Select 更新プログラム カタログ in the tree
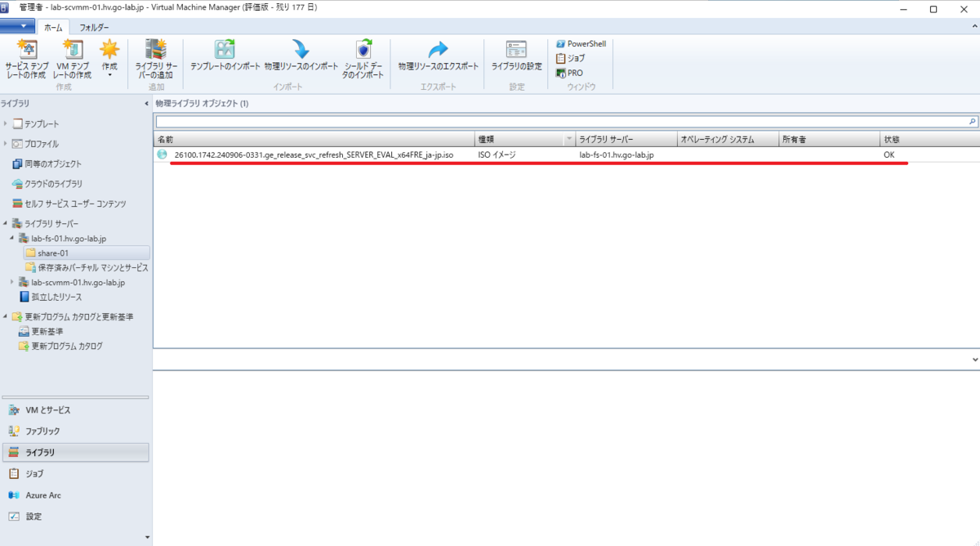The height and width of the screenshot is (546, 980). click(x=60, y=346)
